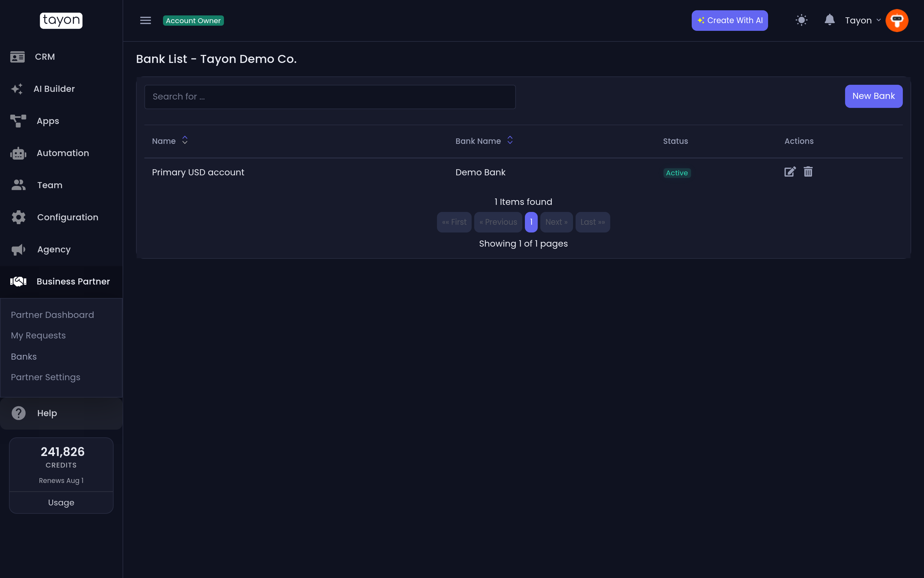Select the Demo Bank cell
Image resolution: width=924 pixels, height=578 pixels.
(480, 172)
